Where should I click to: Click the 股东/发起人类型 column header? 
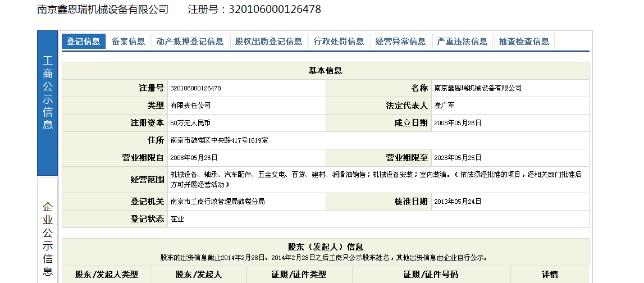click(x=107, y=275)
